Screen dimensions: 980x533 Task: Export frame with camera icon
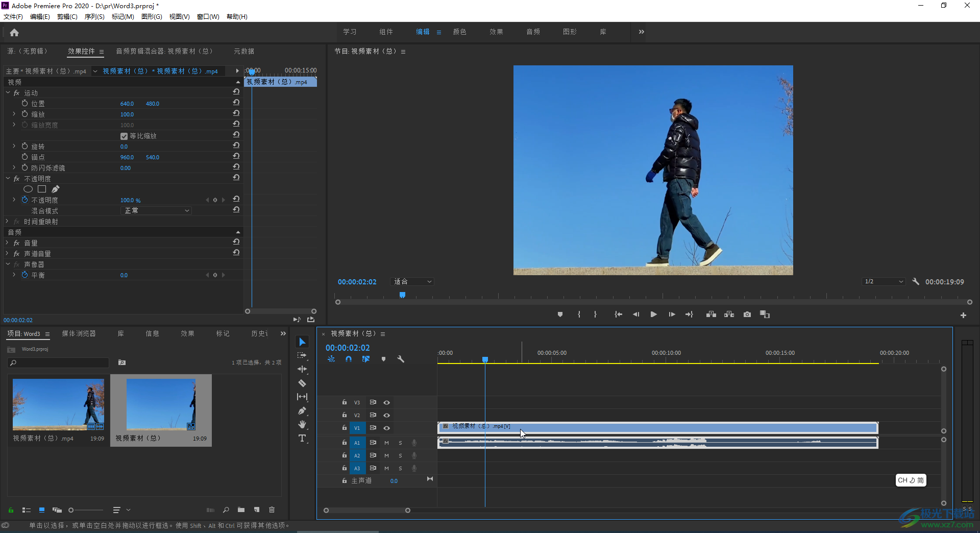(747, 314)
